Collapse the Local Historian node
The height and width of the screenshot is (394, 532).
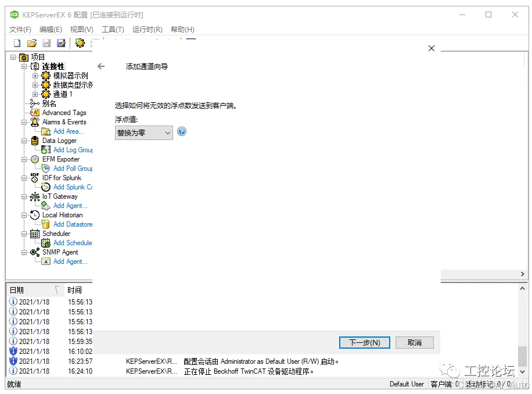tap(24, 215)
